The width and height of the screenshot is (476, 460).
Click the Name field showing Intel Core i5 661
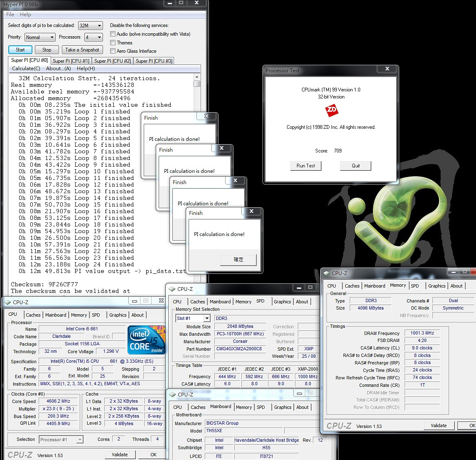click(x=82, y=329)
